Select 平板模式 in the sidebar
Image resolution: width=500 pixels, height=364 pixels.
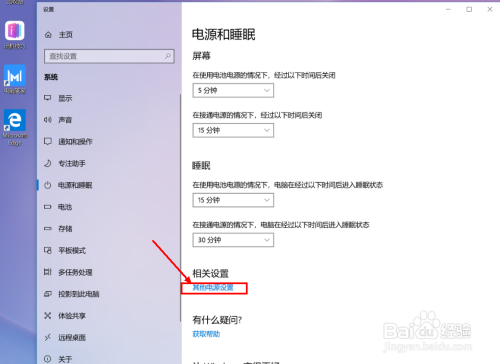pyautogui.click(x=72, y=251)
